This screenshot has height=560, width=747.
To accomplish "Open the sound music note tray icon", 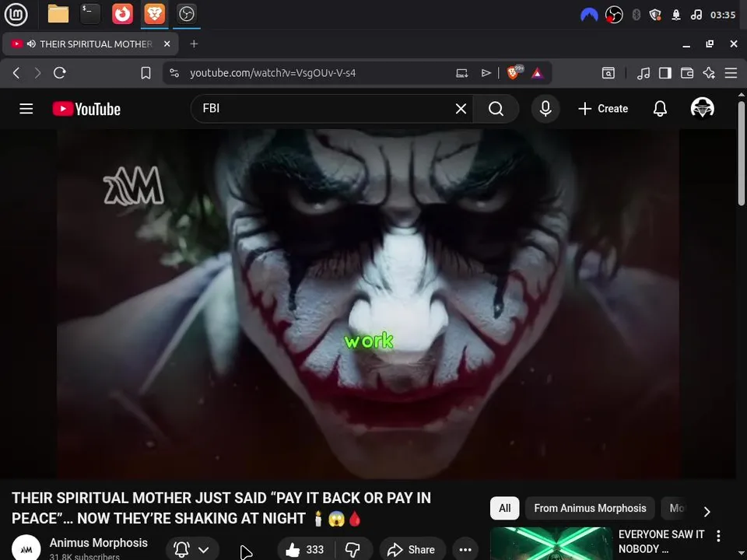I will coord(696,15).
